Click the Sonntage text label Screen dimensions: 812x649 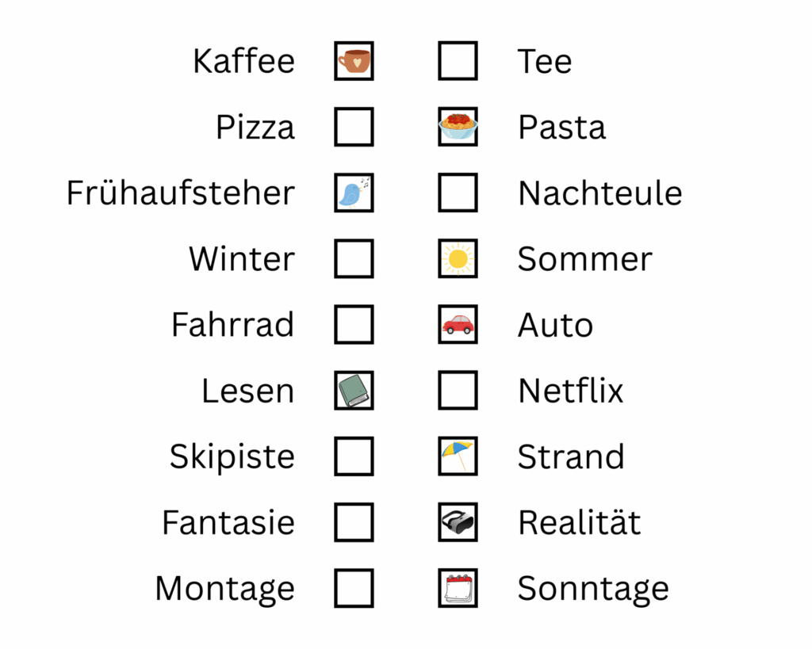click(x=593, y=589)
